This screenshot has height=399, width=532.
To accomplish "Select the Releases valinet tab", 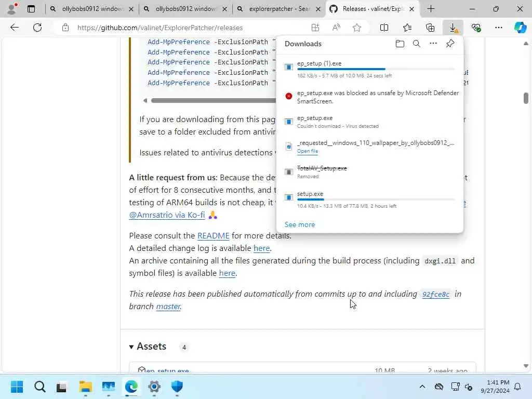I will (x=372, y=9).
